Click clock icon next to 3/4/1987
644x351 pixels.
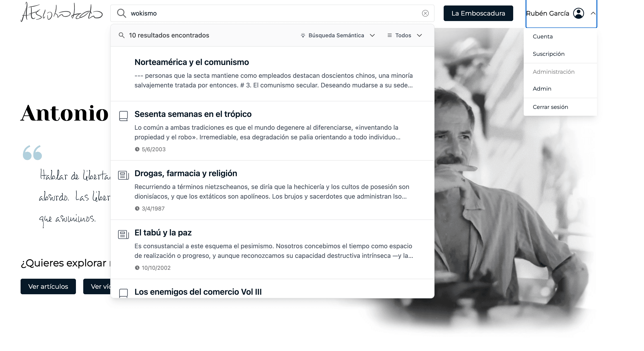coord(137,208)
